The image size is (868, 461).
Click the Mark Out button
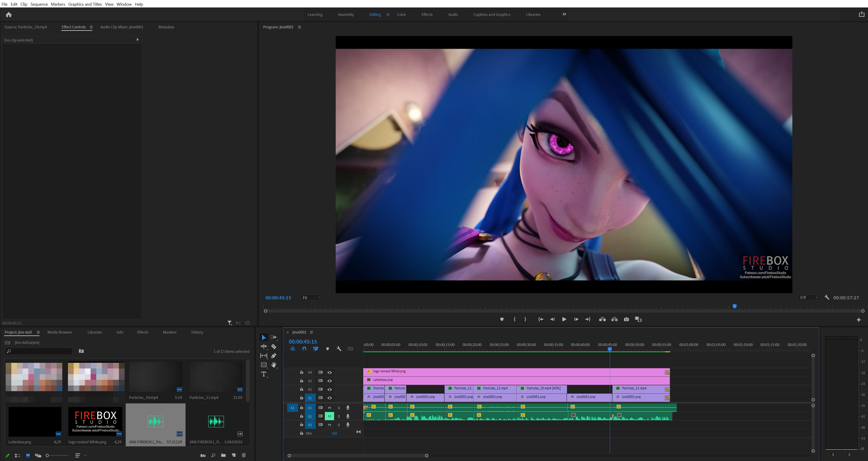[x=525, y=319]
